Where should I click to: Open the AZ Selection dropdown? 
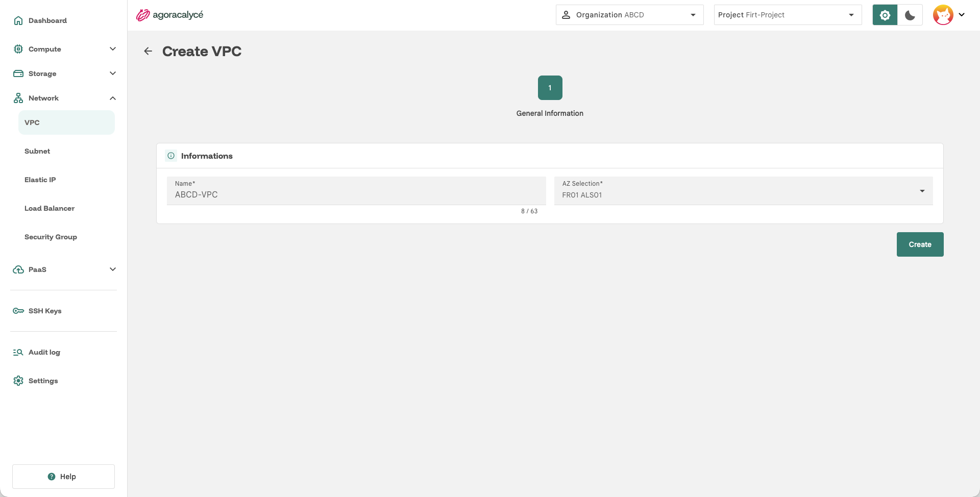(744, 191)
